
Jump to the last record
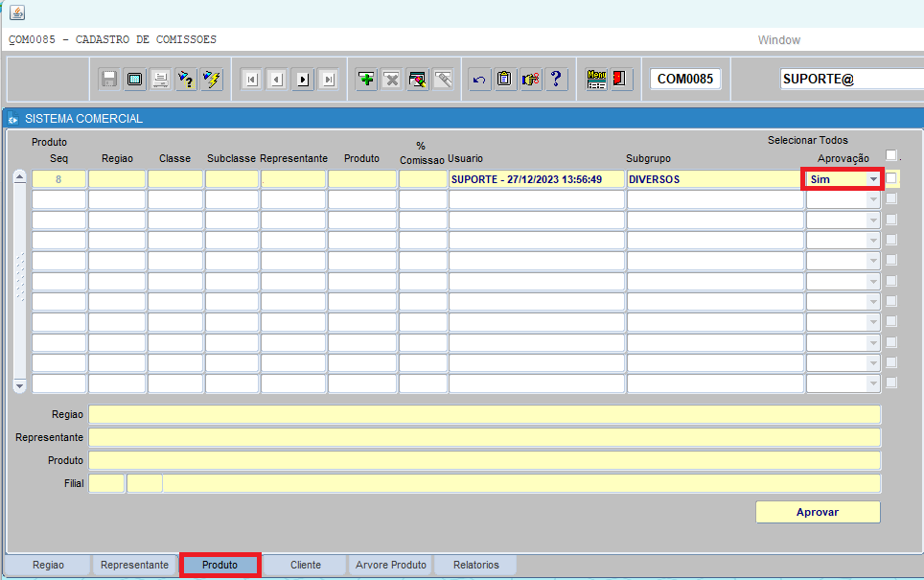328,79
